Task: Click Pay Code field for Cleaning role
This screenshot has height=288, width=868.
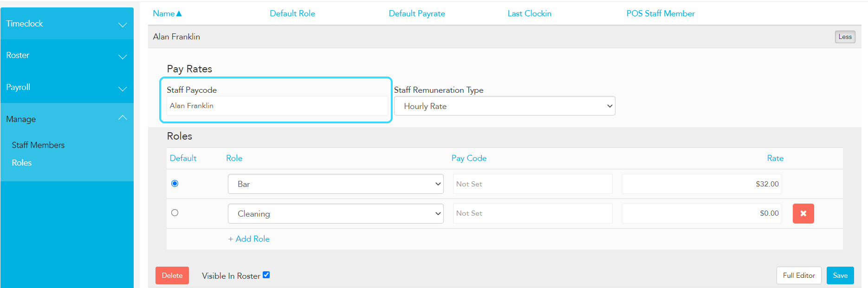Action: [x=532, y=213]
